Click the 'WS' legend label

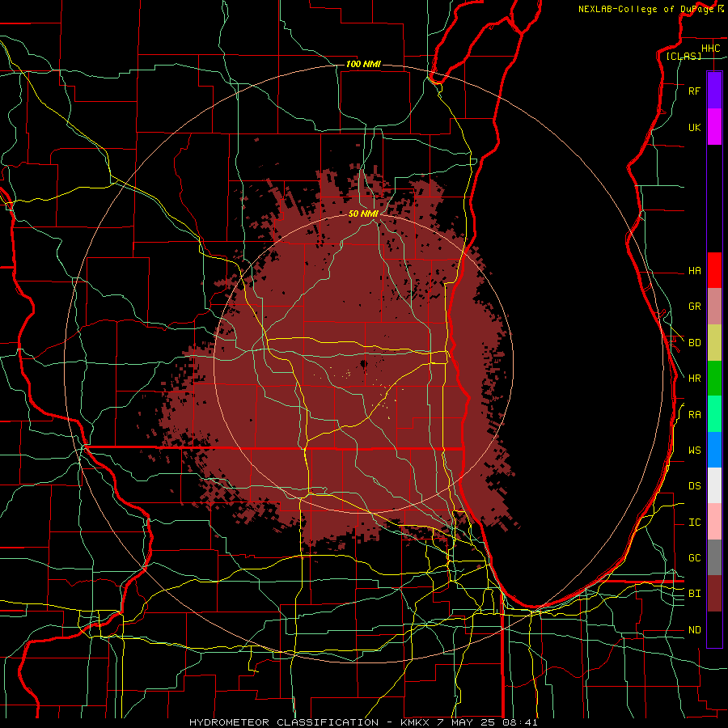click(x=695, y=451)
